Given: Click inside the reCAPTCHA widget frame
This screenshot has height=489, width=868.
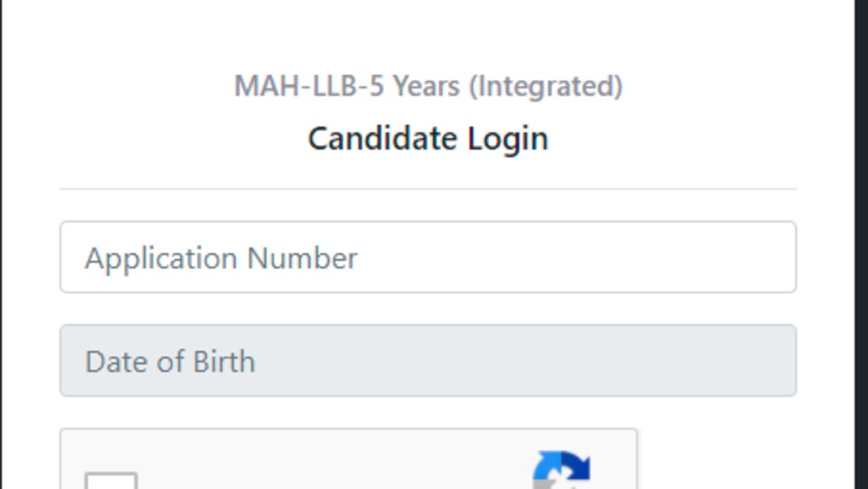Looking at the screenshot, I should point(348,459).
